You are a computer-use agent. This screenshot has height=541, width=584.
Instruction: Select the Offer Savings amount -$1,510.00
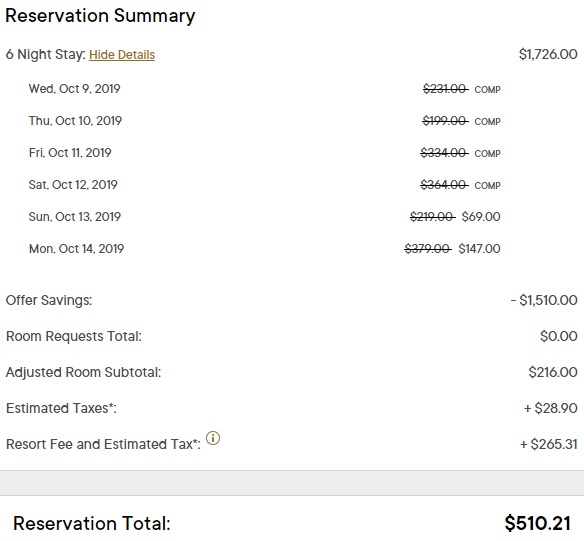(x=544, y=300)
